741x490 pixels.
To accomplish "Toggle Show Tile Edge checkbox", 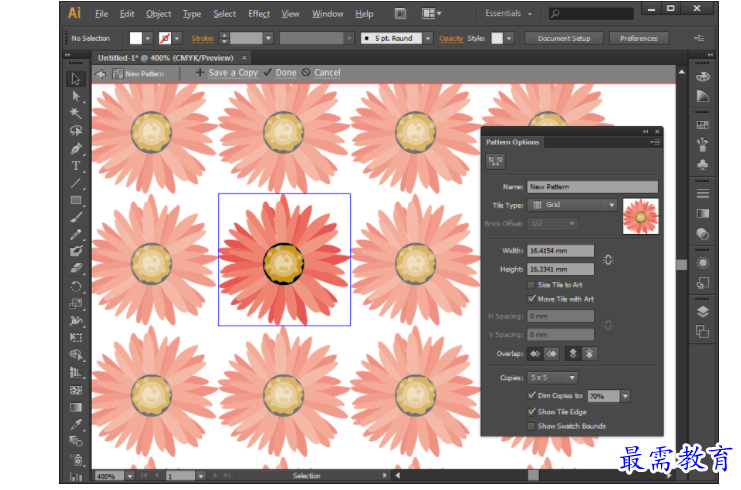I will 531,412.
